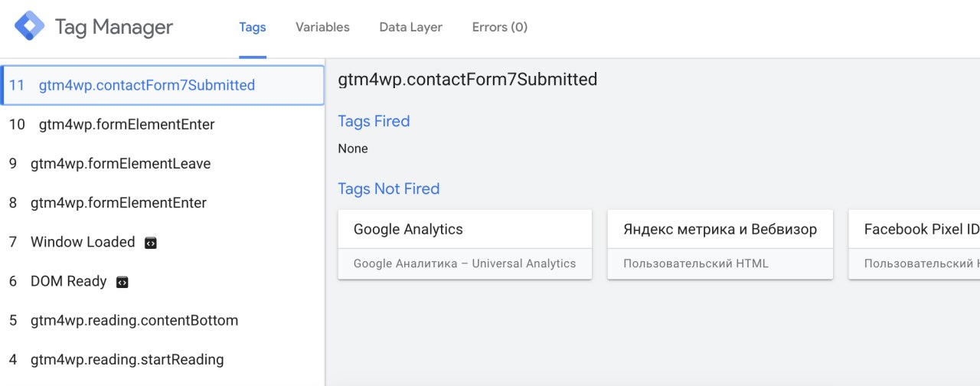Image resolution: width=980 pixels, height=386 pixels.
Task: Open the Facebook Pixel ID tag card
Action: pos(914,244)
